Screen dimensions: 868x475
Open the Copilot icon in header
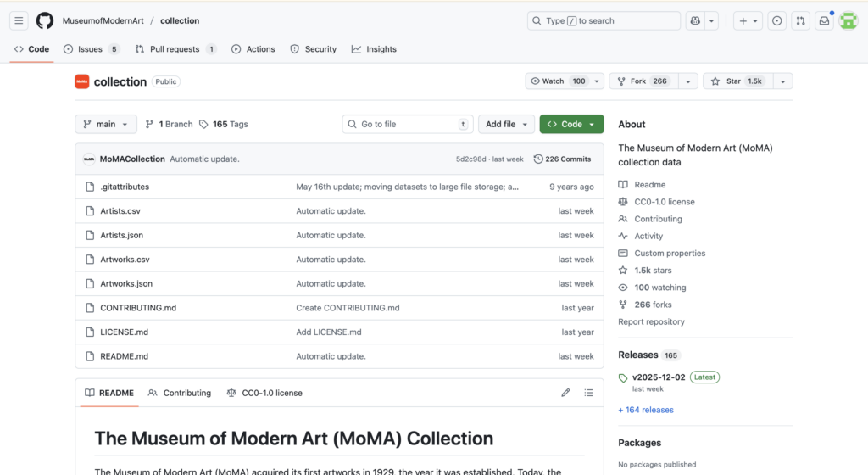click(x=695, y=20)
